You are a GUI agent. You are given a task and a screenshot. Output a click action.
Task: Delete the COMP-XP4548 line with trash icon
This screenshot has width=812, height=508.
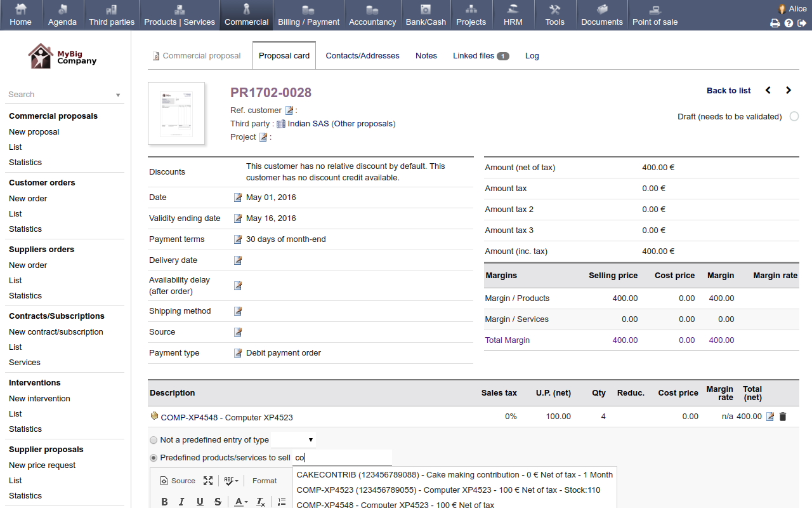(783, 417)
